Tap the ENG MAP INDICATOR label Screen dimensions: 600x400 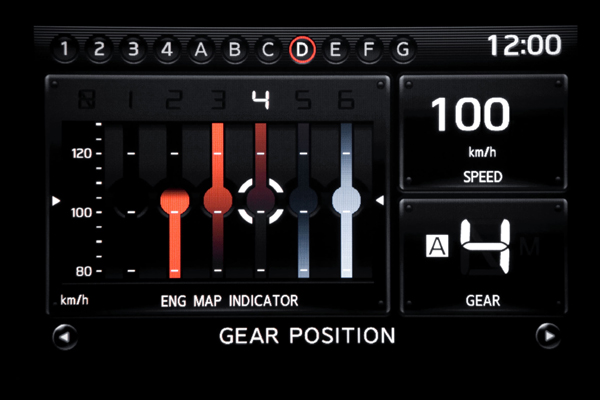click(x=229, y=301)
